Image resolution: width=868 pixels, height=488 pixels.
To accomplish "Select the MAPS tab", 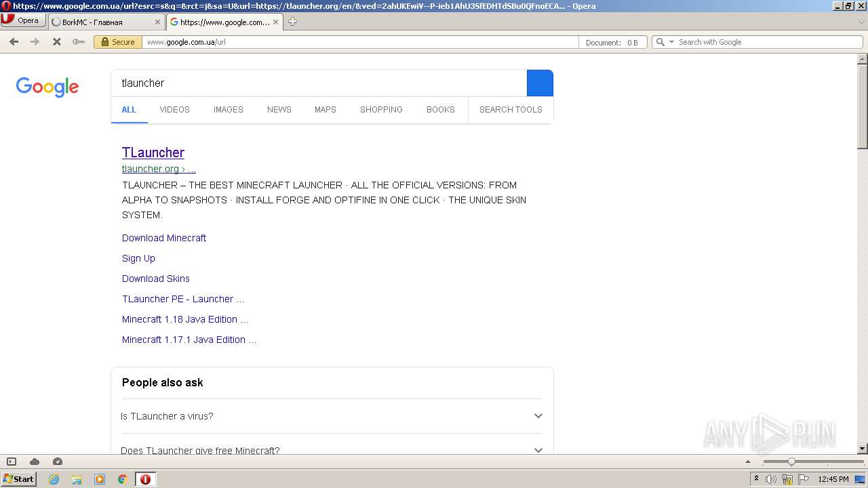I will point(325,110).
